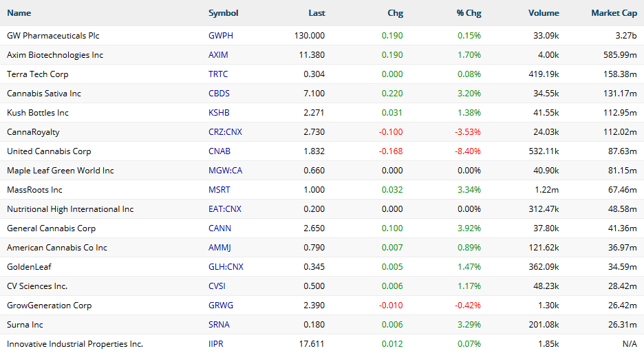Click the -0.42% change for GrowGeneration
Image resolution: width=644 pixels, height=353 pixels.
(x=468, y=306)
